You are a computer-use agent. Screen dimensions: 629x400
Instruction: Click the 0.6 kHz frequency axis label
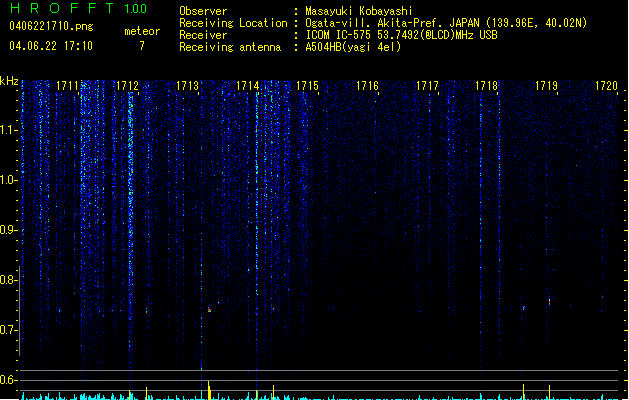coord(8,380)
